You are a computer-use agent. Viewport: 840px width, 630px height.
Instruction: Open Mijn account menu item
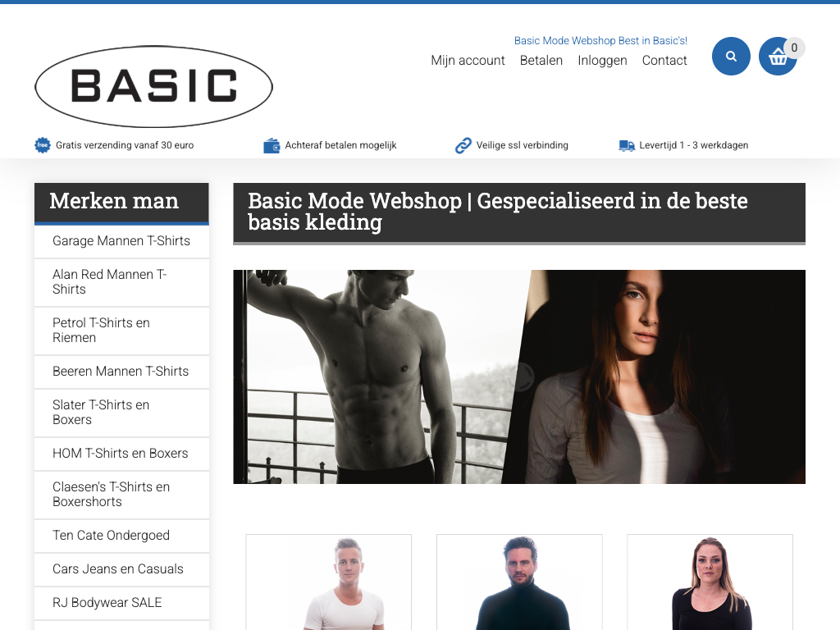point(468,61)
